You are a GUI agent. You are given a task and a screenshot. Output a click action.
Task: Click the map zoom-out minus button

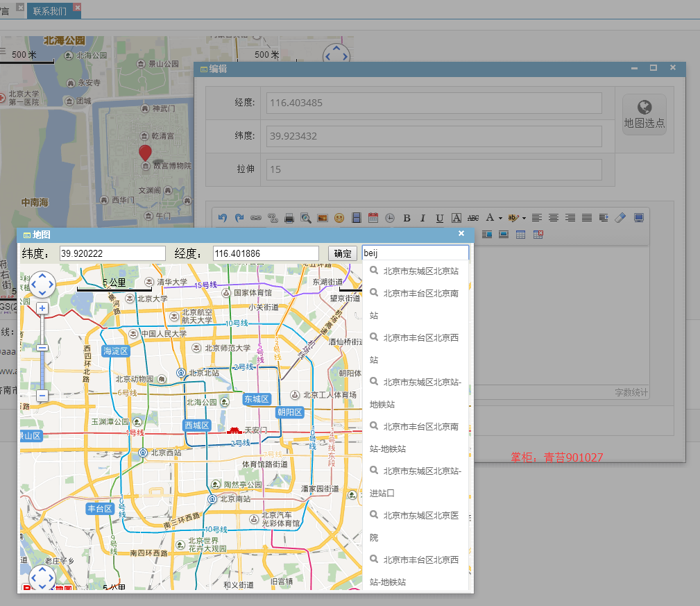42,396
